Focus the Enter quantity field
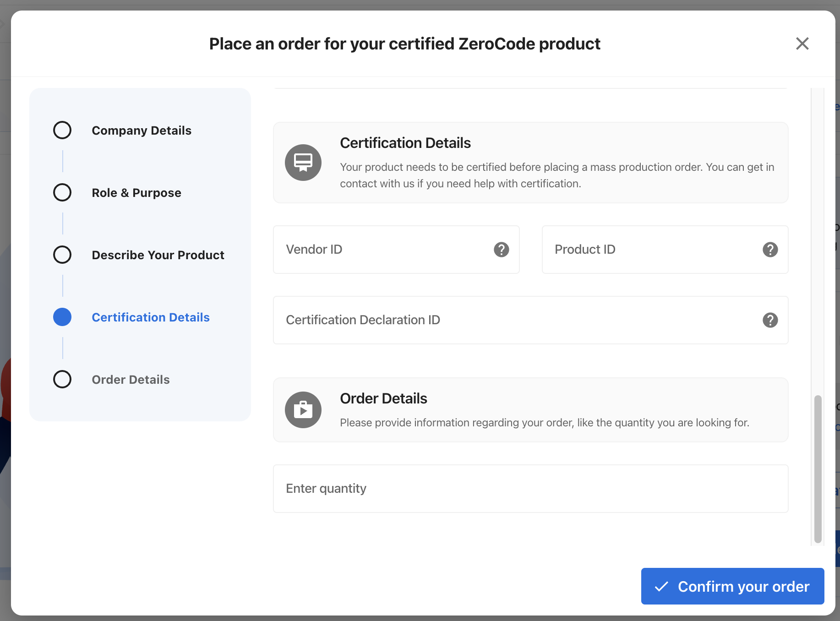Viewport: 840px width, 621px height. click(x=531, y=489)
